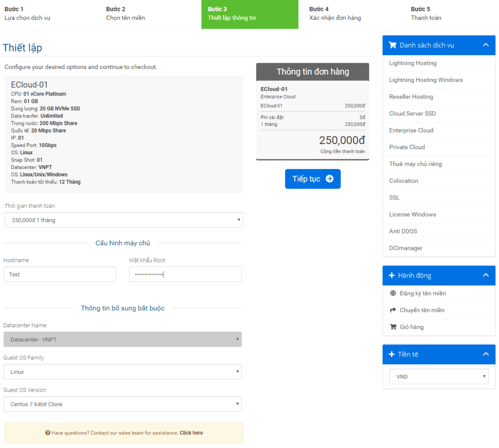This screenshot has height=448, width=499.
Task: Open the Guest OS Version dropdown
Action: pyautogui.click(x=122, y=404)
